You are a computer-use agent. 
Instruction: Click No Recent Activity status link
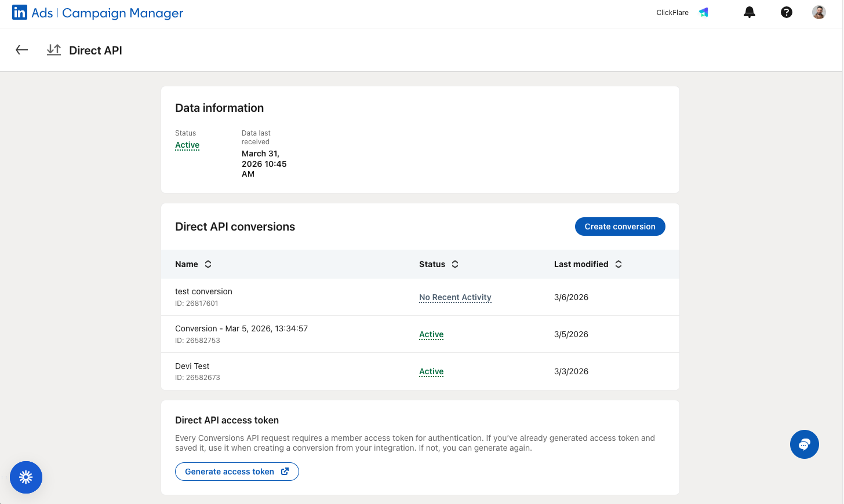tap(455, 298)
